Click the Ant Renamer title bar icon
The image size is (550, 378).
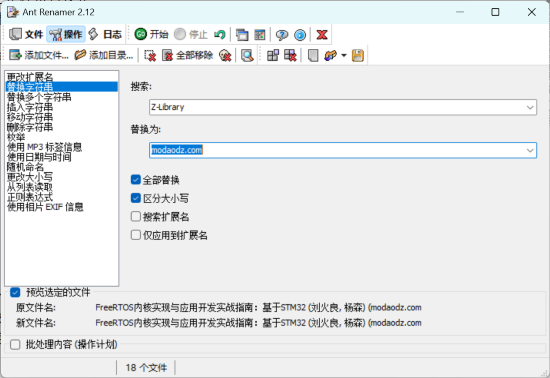pos(13,12)
